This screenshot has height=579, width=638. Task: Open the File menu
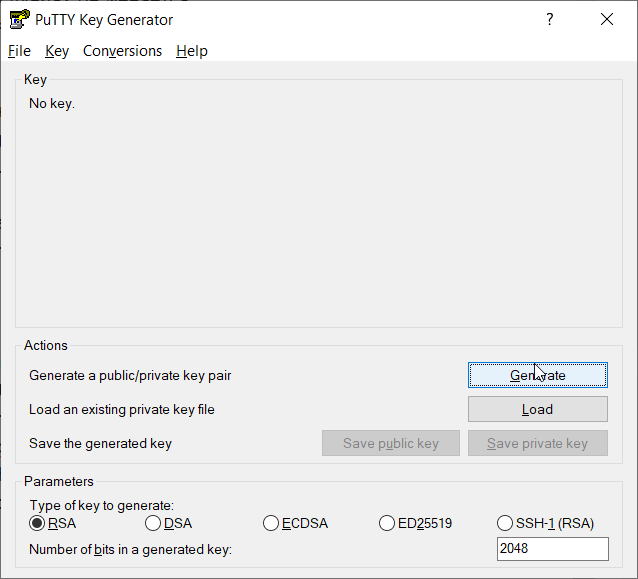(x=19, y=51)
